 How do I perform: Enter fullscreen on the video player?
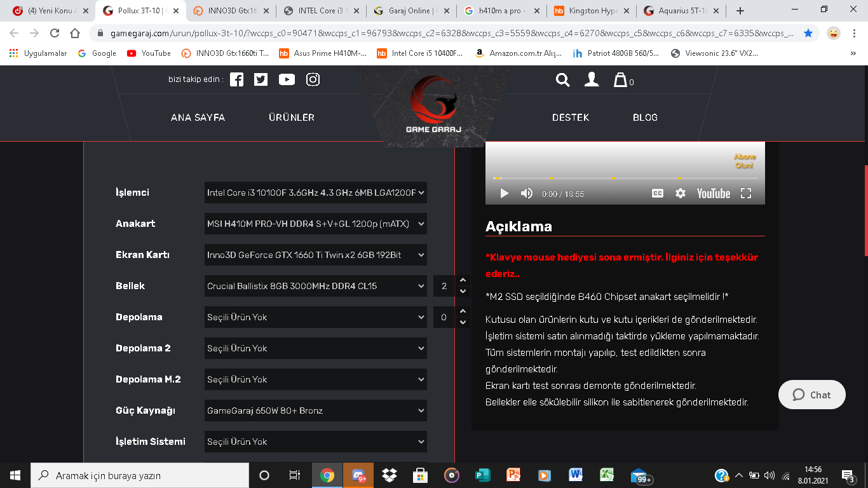[746, 193]
